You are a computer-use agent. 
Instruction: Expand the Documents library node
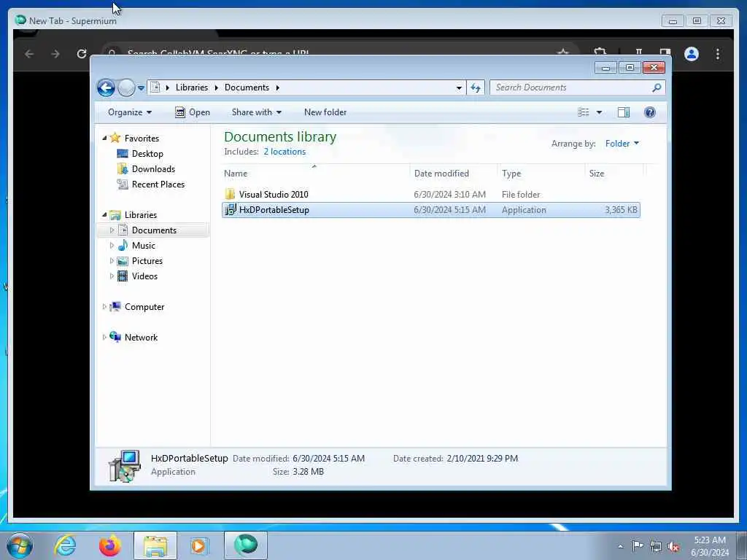pos(112,230)
